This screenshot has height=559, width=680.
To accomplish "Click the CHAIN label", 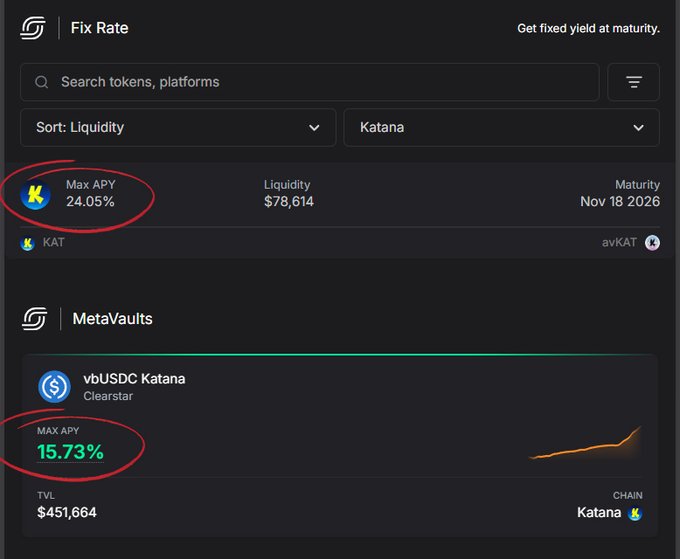I will (x=628, y=495).
